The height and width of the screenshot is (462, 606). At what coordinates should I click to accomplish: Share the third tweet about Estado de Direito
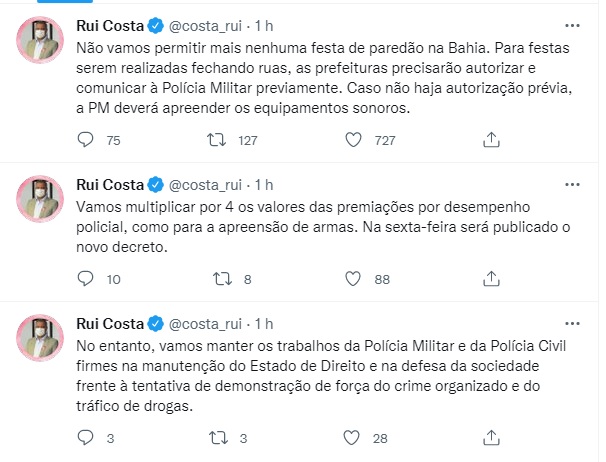[x=490, y=437]
